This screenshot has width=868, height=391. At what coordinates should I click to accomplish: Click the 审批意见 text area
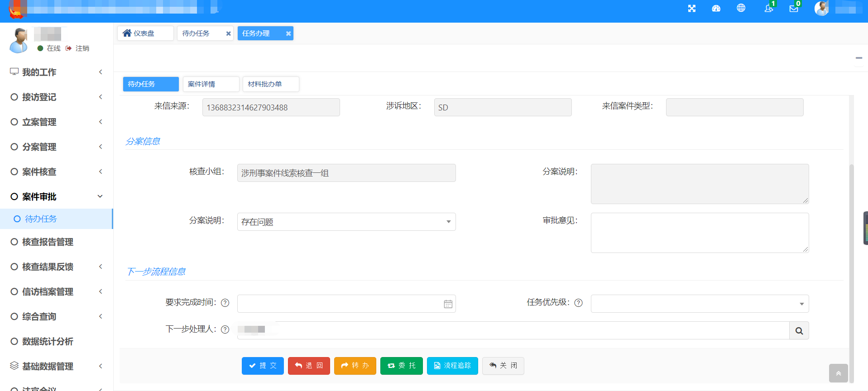tap(700, 233)
